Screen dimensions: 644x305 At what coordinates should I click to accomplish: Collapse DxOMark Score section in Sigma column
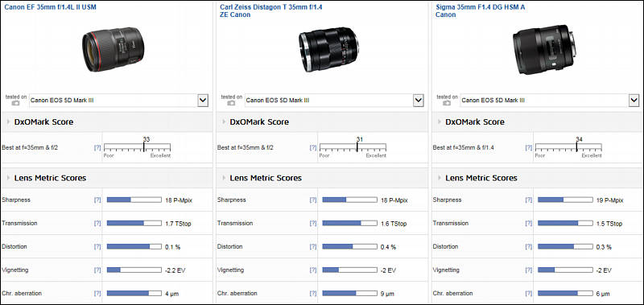(440, 122)
